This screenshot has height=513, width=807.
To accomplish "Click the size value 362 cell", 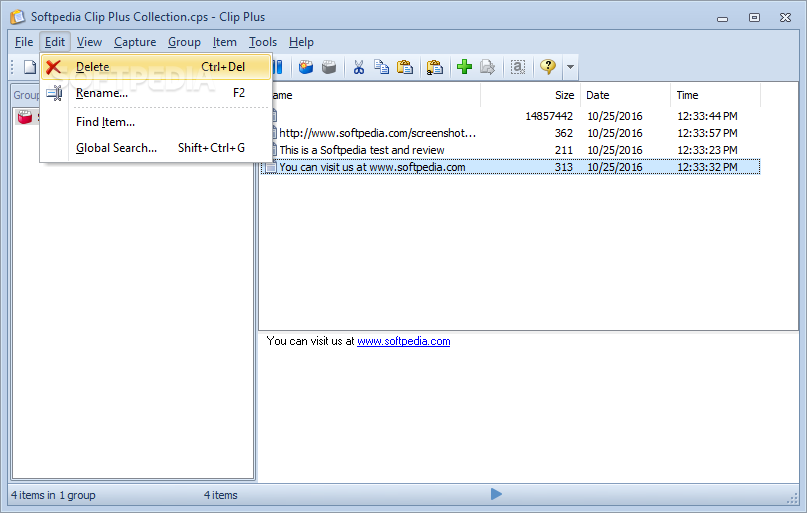I will pos(564,133).
